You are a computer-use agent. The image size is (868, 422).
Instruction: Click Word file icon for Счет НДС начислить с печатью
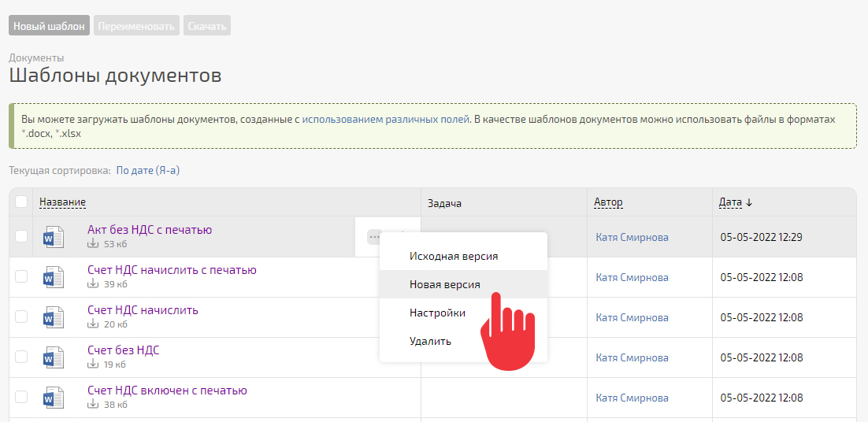click(54, 277)
